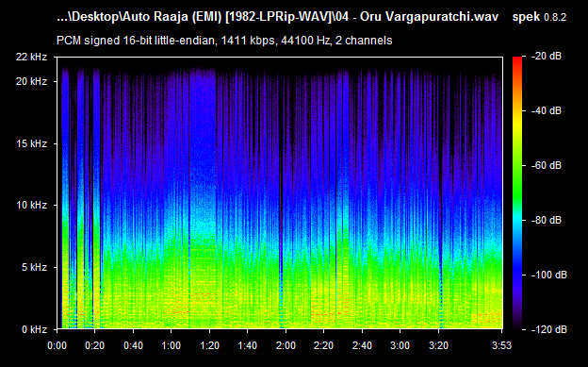This screenshot has width=588, height=367.
Task: Click the 'spek' logo text
Action: (526, 18)
